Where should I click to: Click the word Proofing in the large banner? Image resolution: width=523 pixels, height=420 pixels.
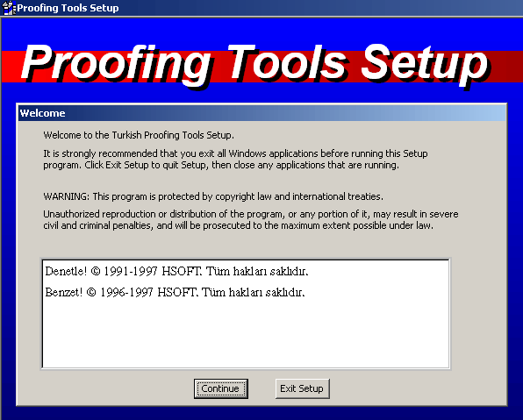(116, 64)
